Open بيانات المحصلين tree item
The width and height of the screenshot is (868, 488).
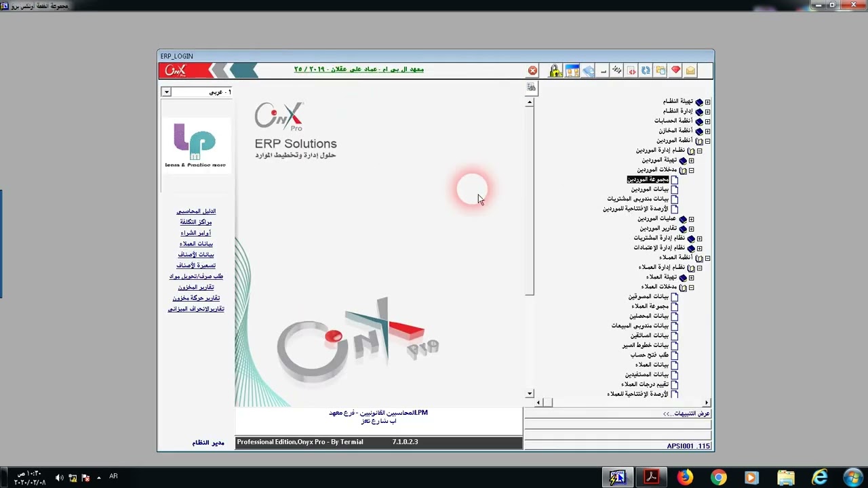[x=649, y=316]
